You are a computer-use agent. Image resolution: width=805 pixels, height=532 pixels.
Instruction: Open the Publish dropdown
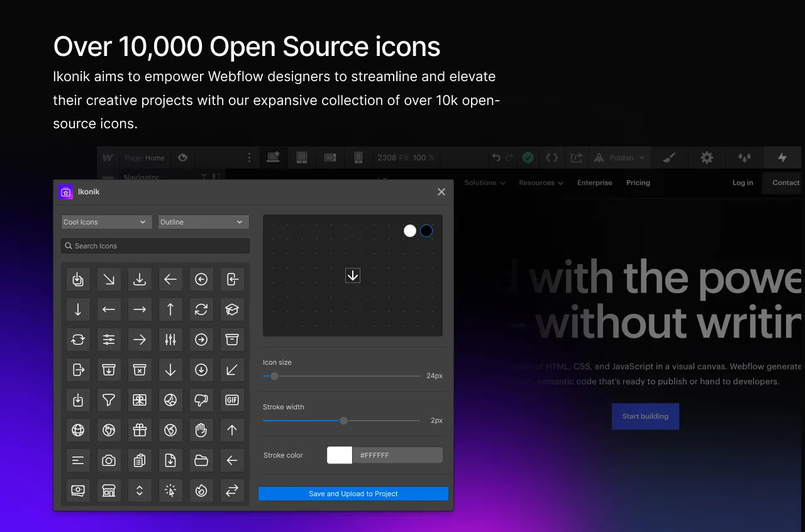pyautogui.click(x=619, y=157)
